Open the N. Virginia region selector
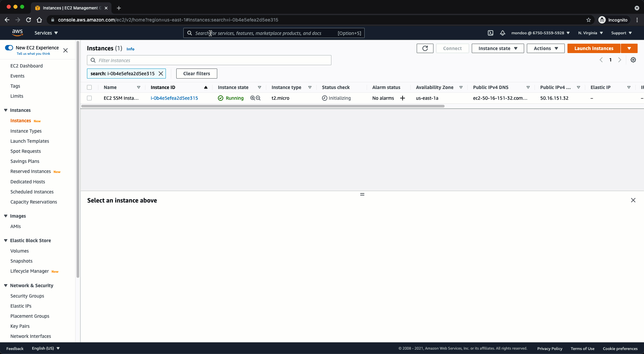 coord(590,33)
